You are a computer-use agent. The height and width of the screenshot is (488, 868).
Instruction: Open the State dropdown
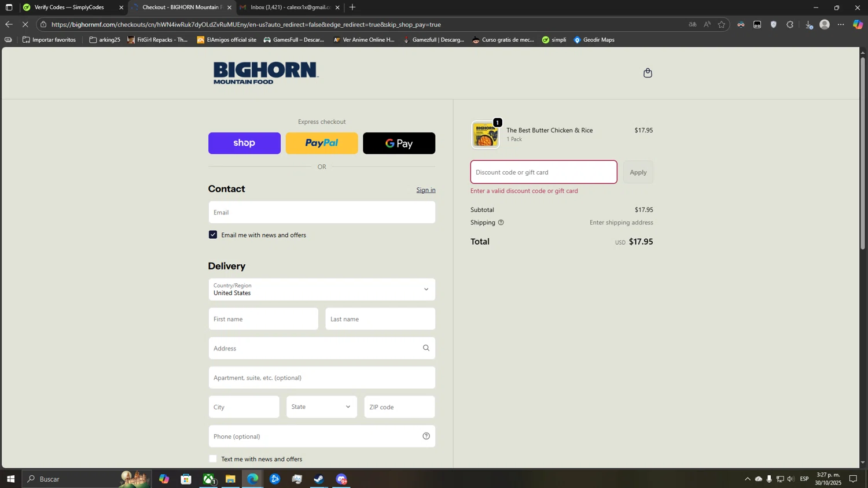click(x=322, y=406)
